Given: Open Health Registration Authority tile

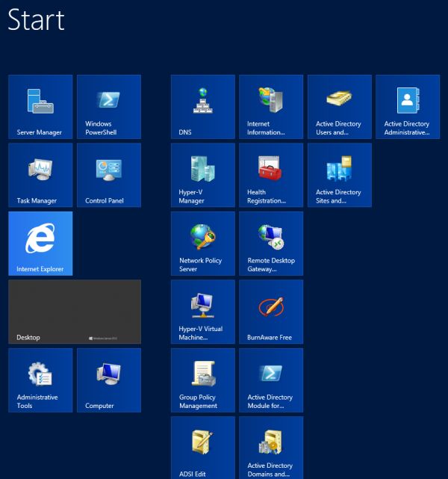Looking at the screenshot, I should coord(271,176).
